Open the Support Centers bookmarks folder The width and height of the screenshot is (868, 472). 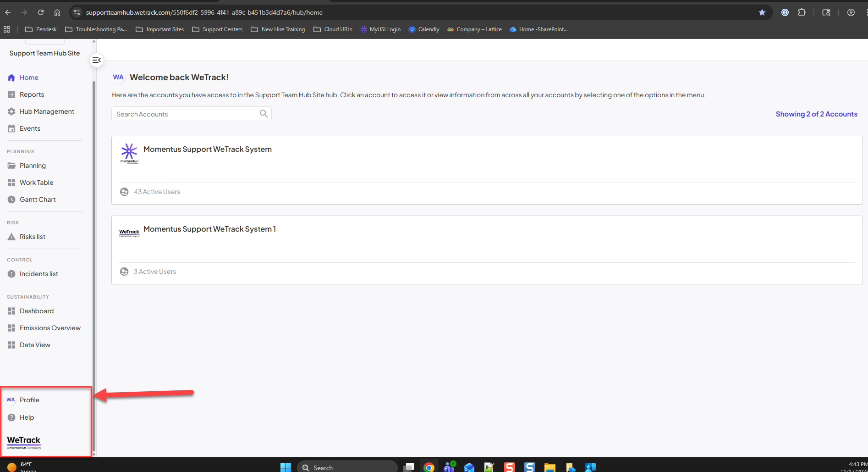tap(217, 29)
